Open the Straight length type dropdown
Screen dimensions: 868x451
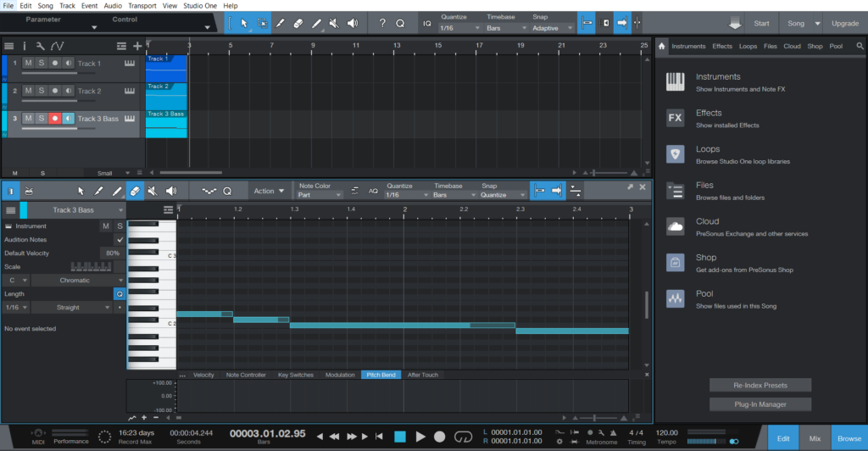click(x=71, y=308)
